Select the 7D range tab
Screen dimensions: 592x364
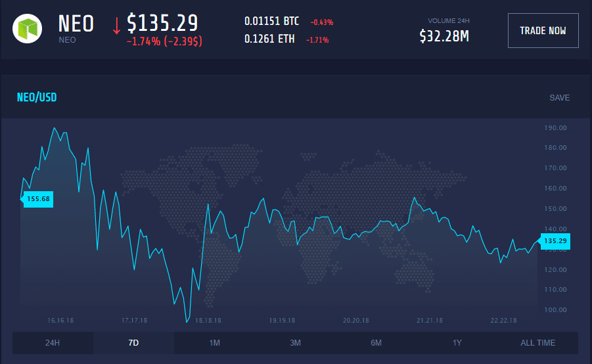pyautogui.click(x=133, y=343)
